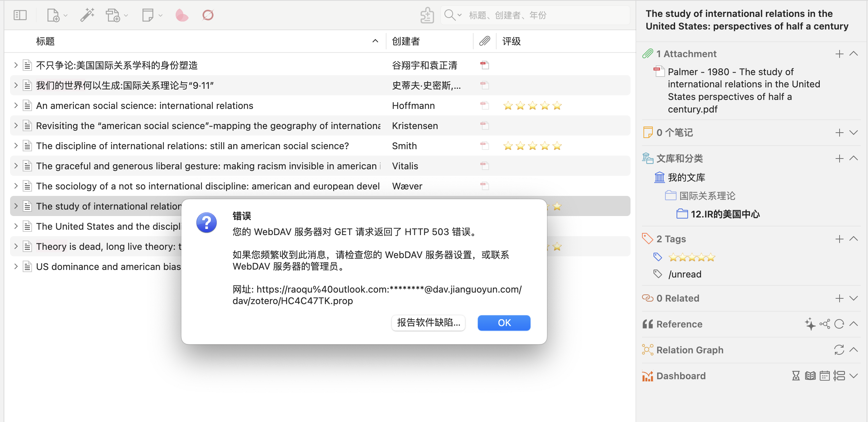This screenshot has width=868, height=422.
Task: Toggle the left collection pane icon
Action: click(x=20, y=15)
